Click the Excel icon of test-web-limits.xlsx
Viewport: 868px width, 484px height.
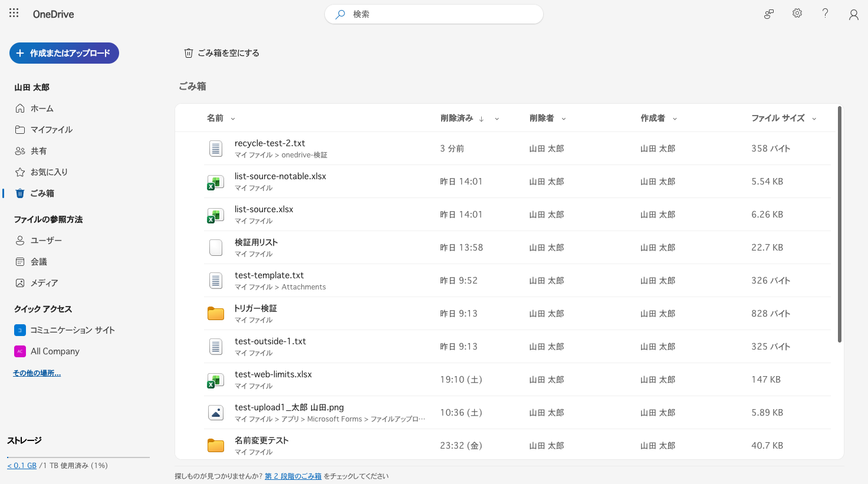pos(215,380)
